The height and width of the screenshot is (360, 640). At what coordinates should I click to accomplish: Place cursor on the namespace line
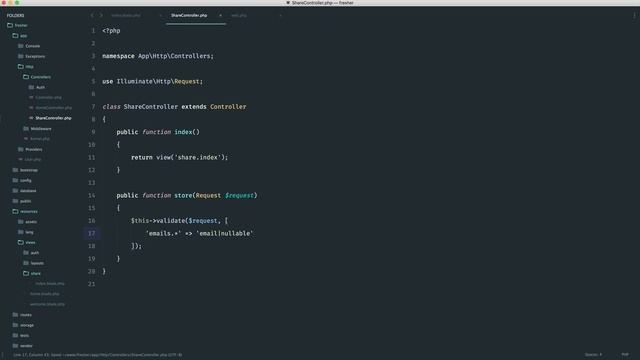pyautogui.click(x=158, y=56)
